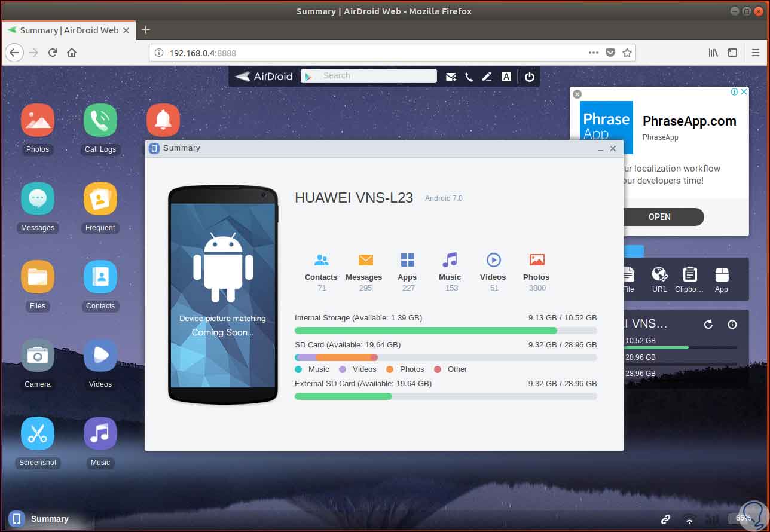
Task: Click the Internal Storage usage bar
Action: [445, 331]
